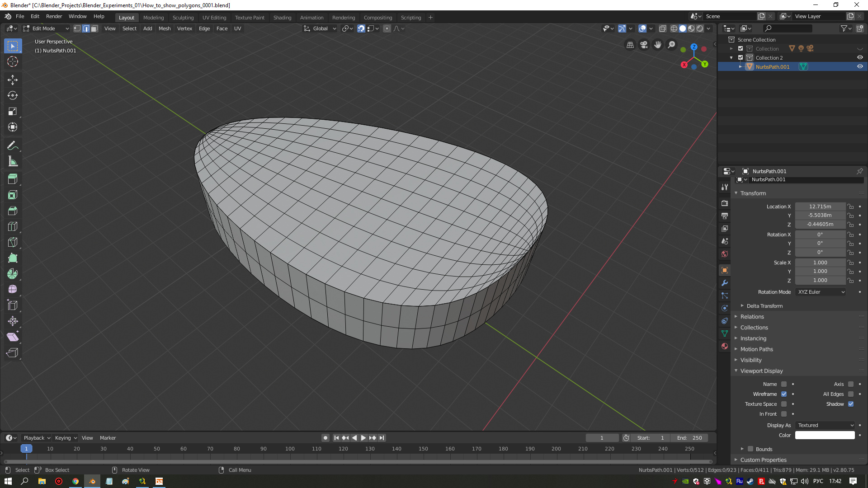
Task: Activate the Measure tool
Action: click(x=12, y=161)
